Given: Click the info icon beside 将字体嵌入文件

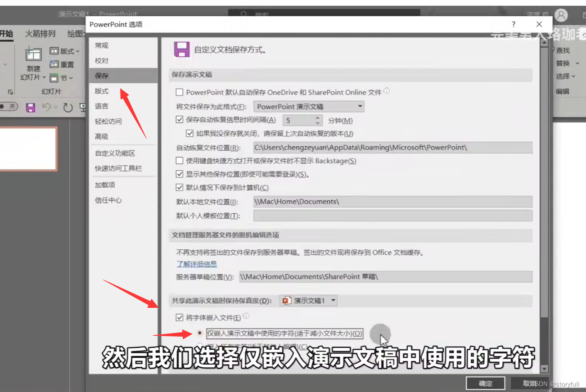Looking at the screenshot, I should point(246,316).
